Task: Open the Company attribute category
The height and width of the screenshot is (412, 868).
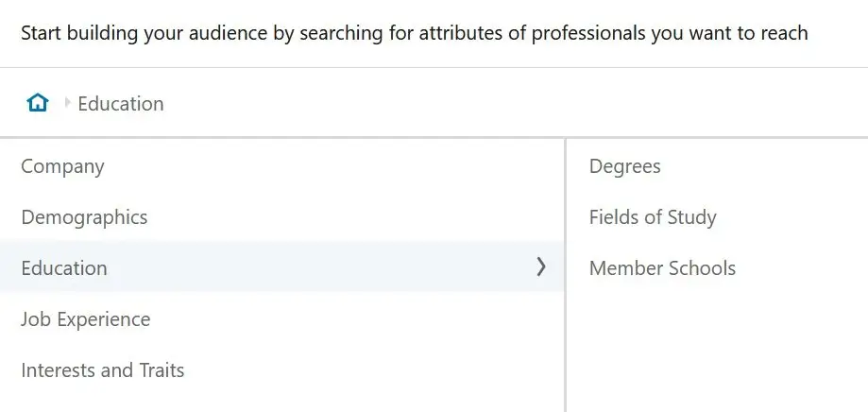Action: (62, 166)
